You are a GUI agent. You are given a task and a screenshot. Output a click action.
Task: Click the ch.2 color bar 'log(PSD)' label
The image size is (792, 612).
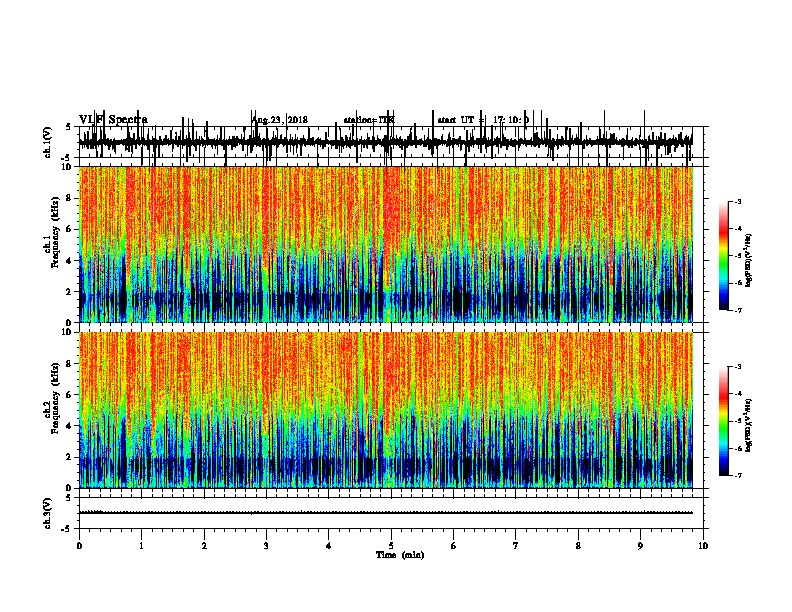749,425
